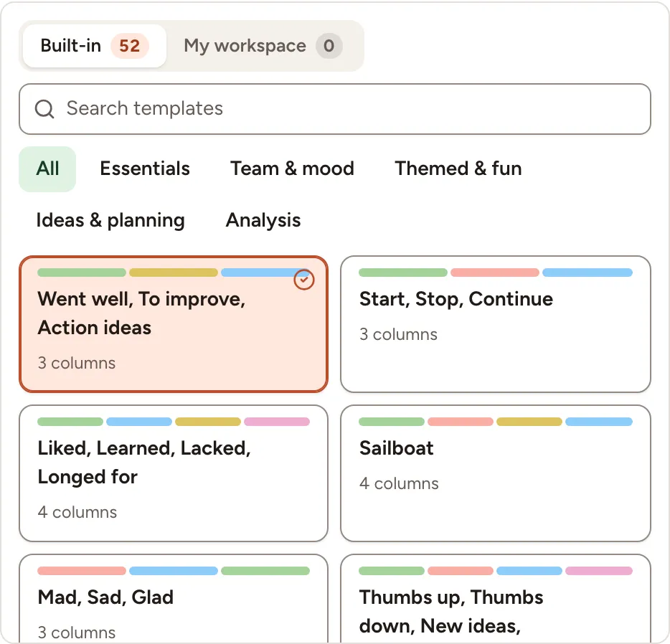
Task: Open the My workspace tab
Action: click(x=263, y=46)
